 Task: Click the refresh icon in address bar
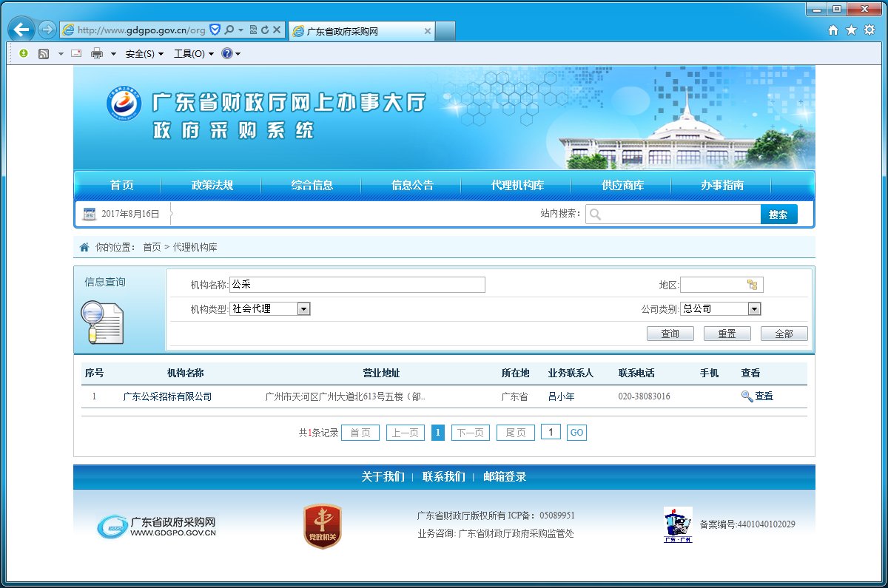[264, 30]
